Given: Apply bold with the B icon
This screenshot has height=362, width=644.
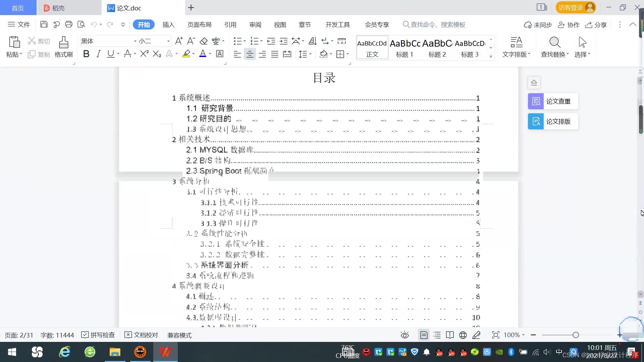Looking at the screenshot, I should (86, 54).
